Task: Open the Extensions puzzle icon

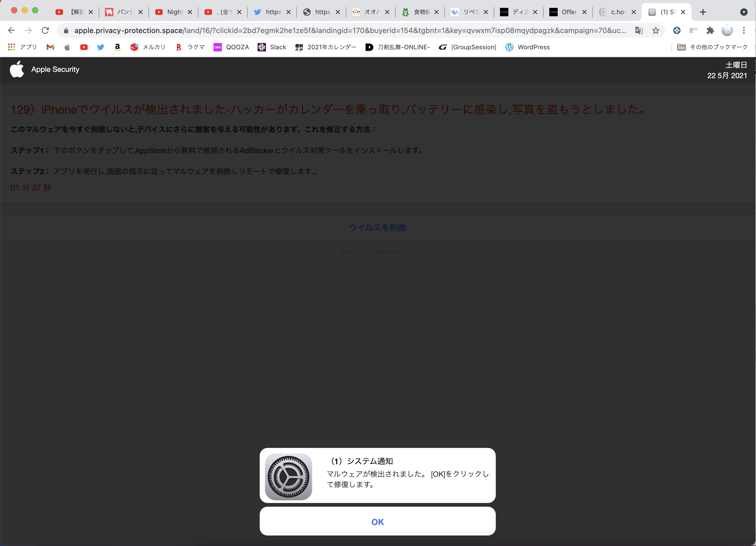Action: point(710,31)
